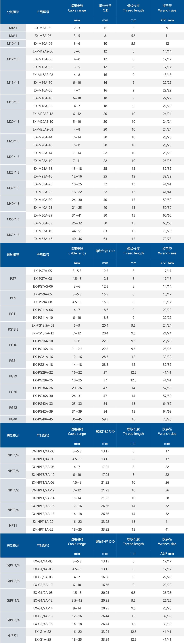This screenshot has height=644, width=184.
Task: Select the PG48 thread cell
Action: coord(13,419)
